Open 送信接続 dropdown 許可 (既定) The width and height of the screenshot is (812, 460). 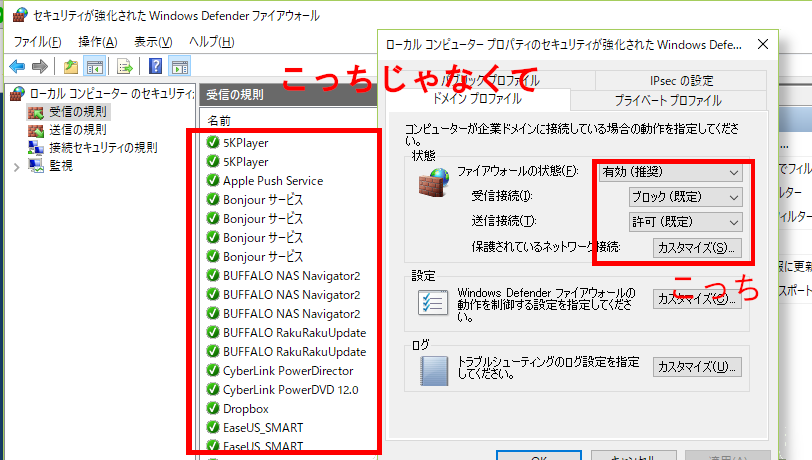click(686, 222)
